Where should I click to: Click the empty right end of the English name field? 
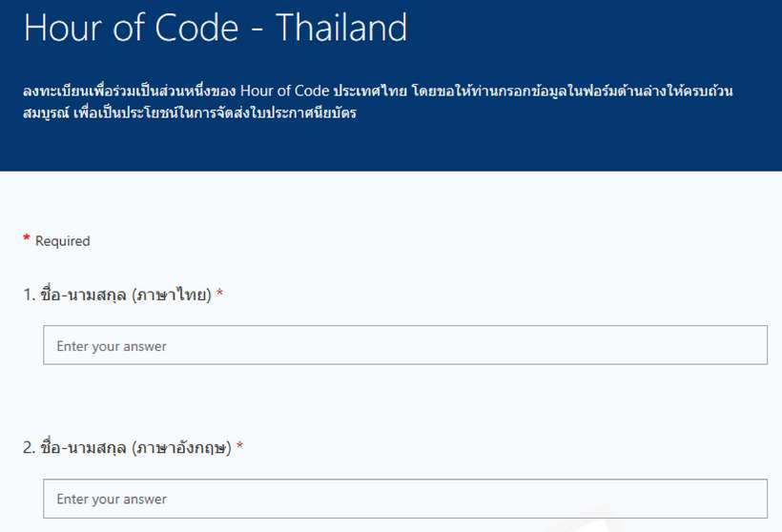tap(725, 499)
